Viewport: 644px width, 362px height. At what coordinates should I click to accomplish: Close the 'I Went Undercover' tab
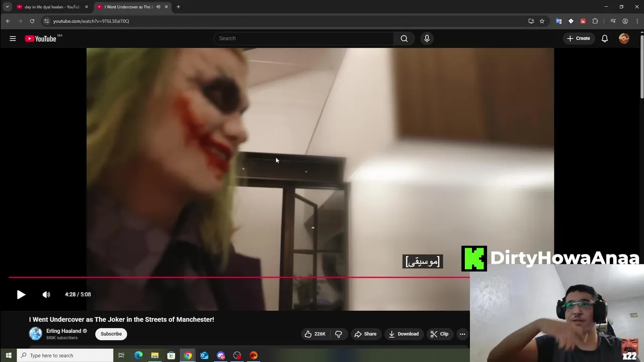pyautogui.click(x=166, y=7)
